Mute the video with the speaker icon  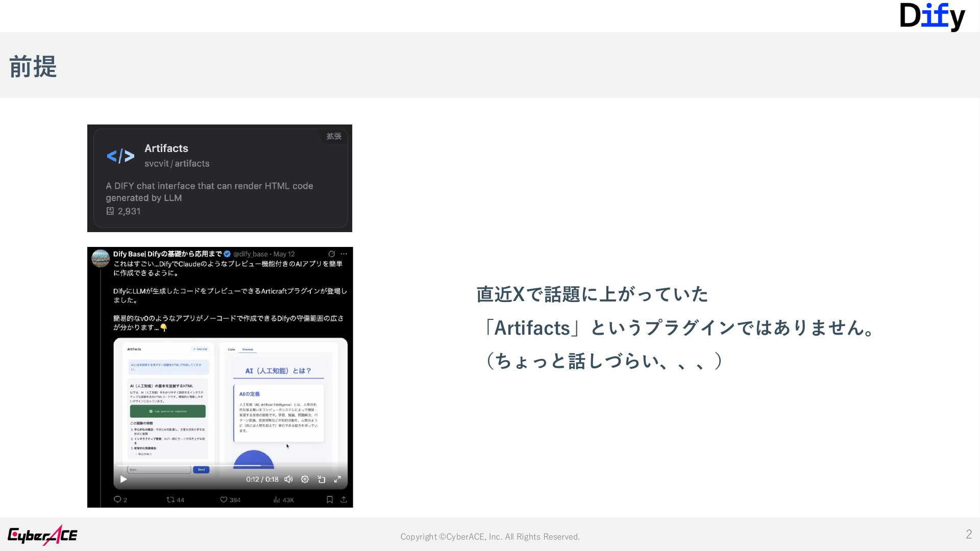click(288, 480)
